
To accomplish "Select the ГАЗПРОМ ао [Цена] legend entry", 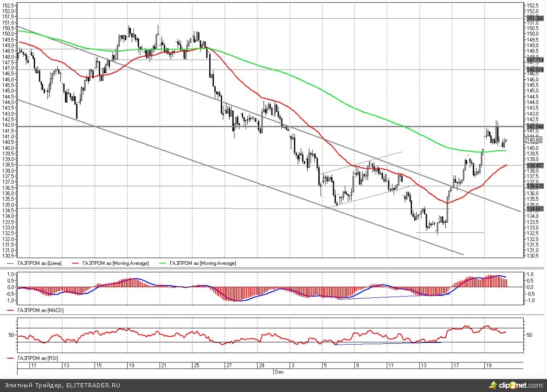I will (x=39, y=263).
